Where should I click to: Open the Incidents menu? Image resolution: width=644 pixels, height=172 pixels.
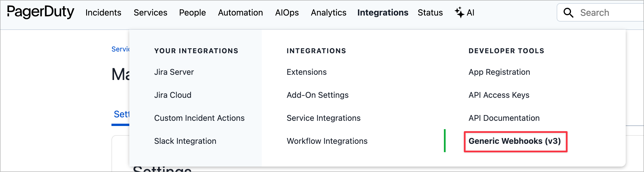click(103, 13)
